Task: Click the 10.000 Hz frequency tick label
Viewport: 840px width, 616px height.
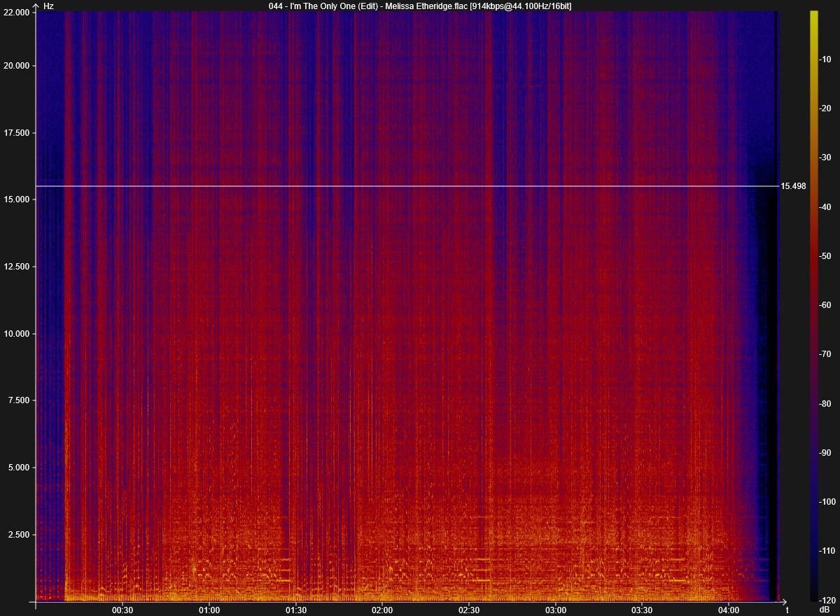Action: click(18, 334)
